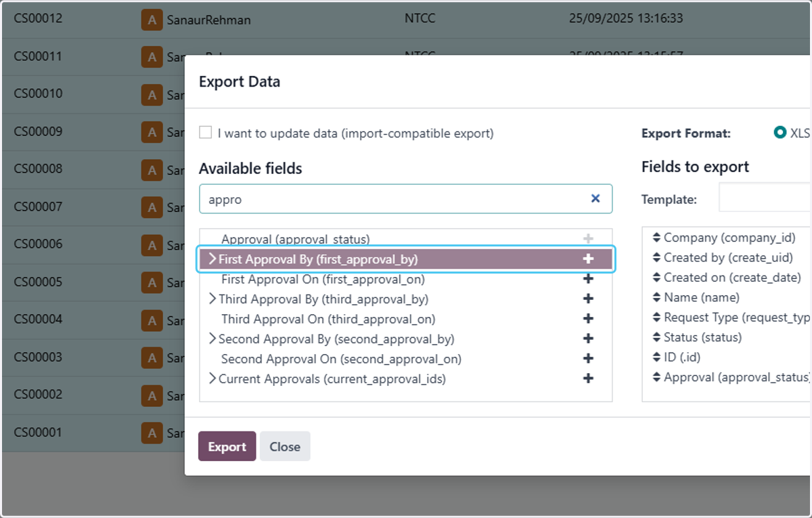
Task: Click record CS00003 in list
Action: pyautogui.click(x=38, y=357)
